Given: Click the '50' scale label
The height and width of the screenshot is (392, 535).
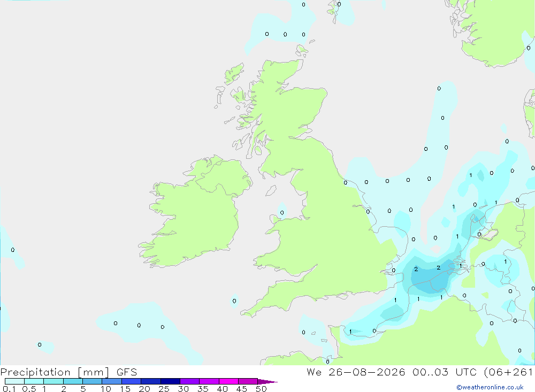Looking at the screenshot, I should point(261,389).
